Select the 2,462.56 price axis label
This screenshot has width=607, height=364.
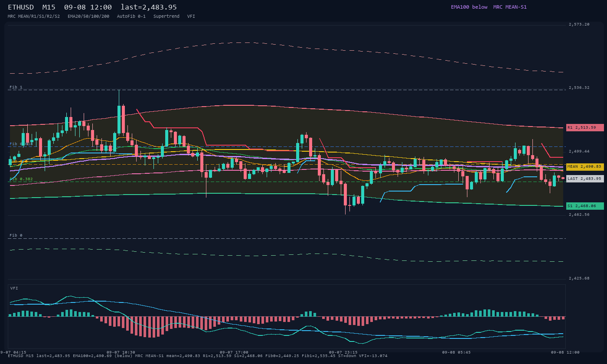(579, 214)
